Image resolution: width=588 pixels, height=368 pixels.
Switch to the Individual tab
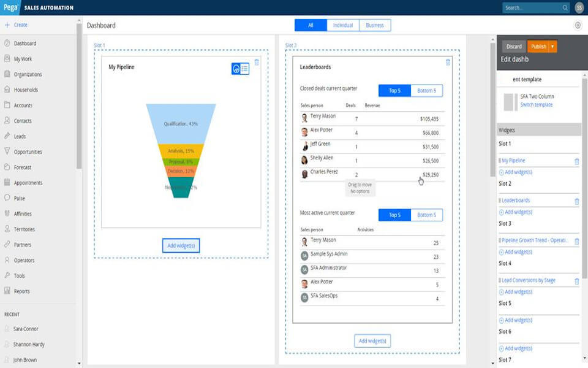pyautogui.click(x=343, y=25)
